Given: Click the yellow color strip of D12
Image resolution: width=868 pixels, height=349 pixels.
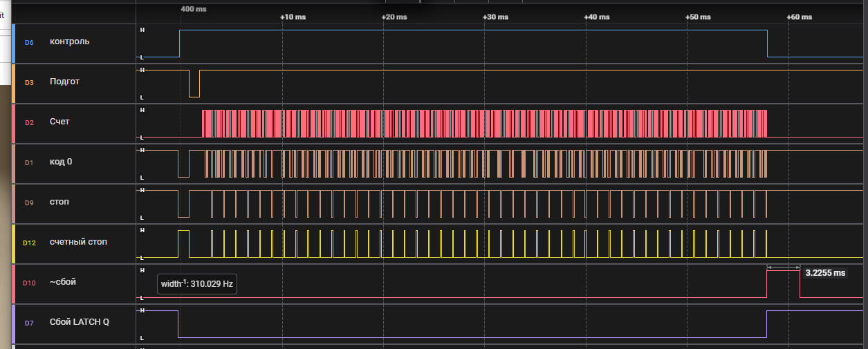Looking at the screenshot, I should (x=14, y=243).
